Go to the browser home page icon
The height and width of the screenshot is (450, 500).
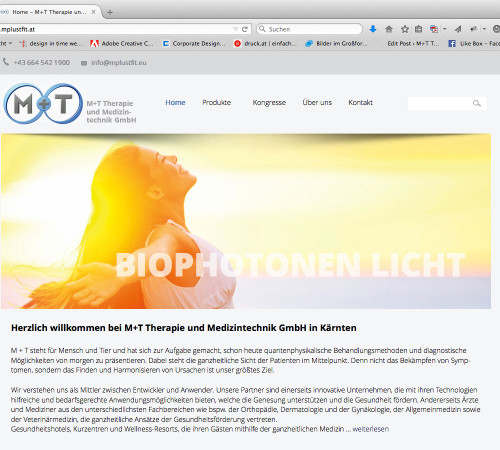click(x=389, y=29)
